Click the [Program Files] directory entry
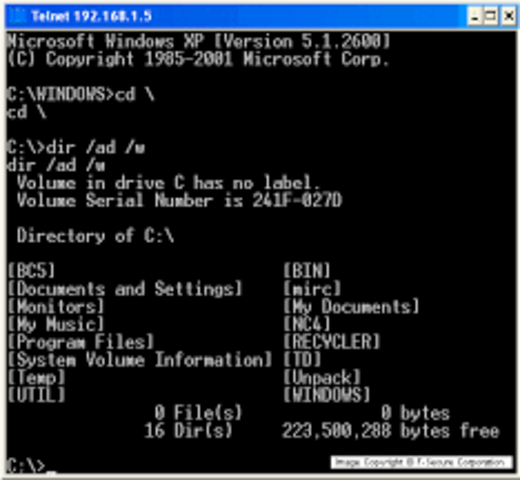The height and width of the screenshot is (480, 520). pos(80,342)
